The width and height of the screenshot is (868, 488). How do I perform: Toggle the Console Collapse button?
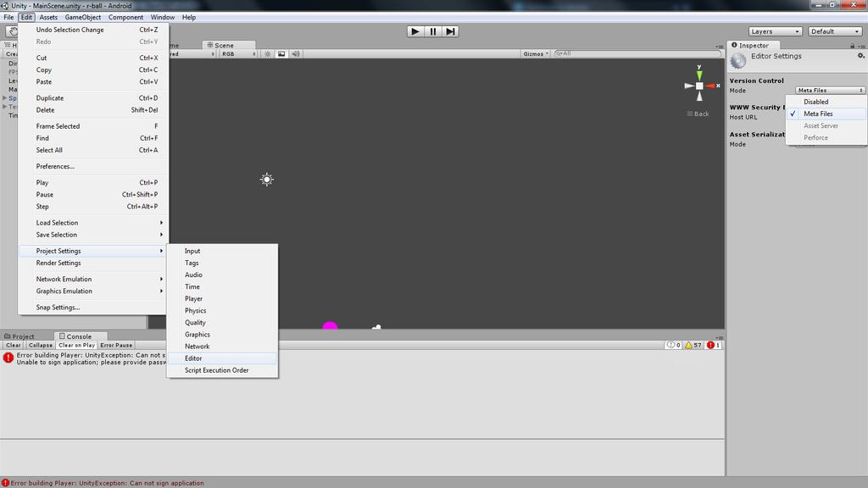coord(41,346)
